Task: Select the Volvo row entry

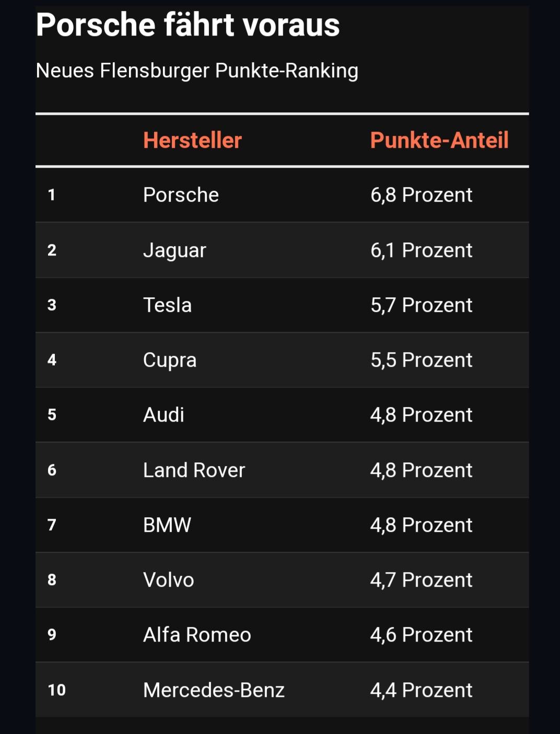Action: point(168,580)
